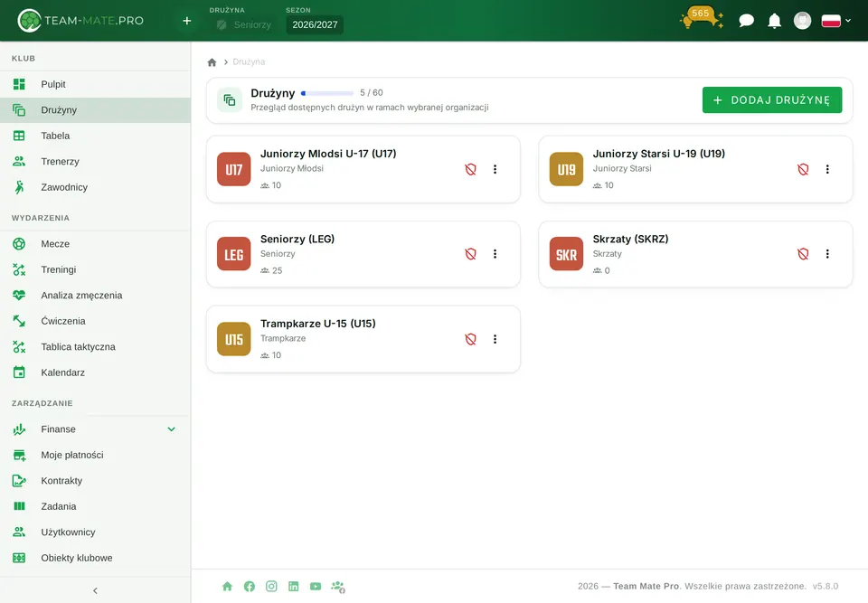Toggle the shield icon for Juniorzy Młodsi U-17
Screen dimensions: 868x603
click(470, 169)
